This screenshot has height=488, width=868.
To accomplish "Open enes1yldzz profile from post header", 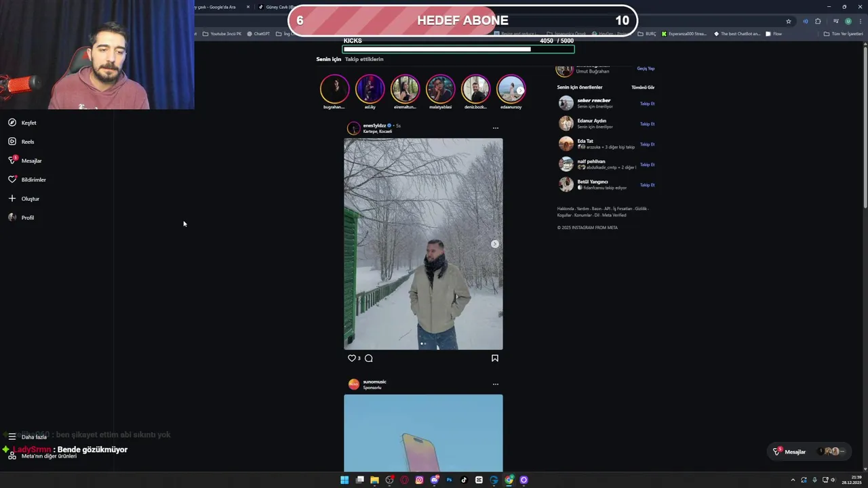I will pos(374,125).
